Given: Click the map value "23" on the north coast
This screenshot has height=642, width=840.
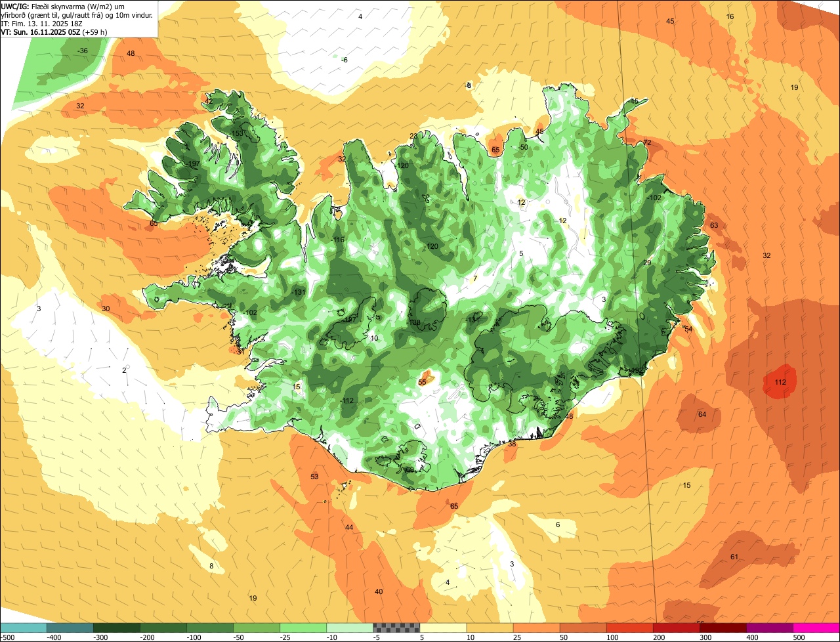Looking at the screenshot, I should (x=413, y=136).
